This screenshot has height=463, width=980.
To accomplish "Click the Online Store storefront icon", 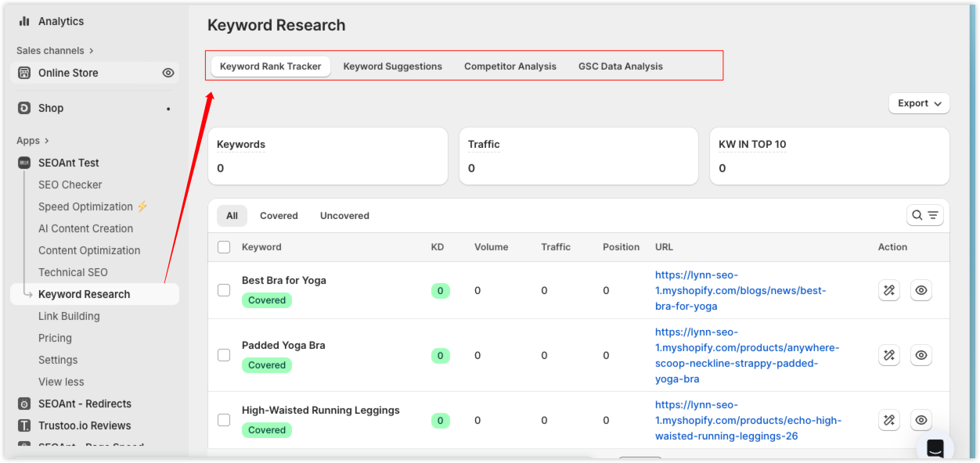I will (24, 73).
